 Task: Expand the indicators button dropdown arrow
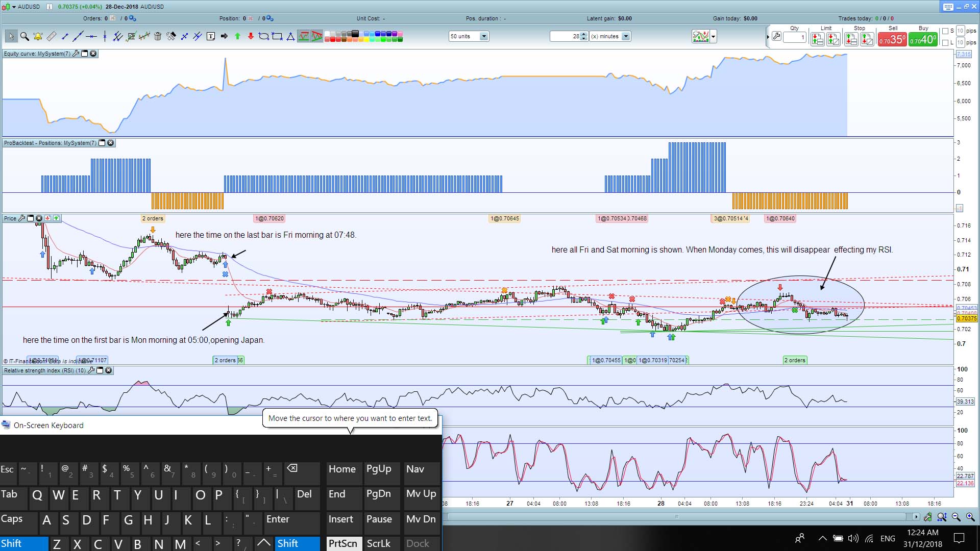tap(714, 36)
